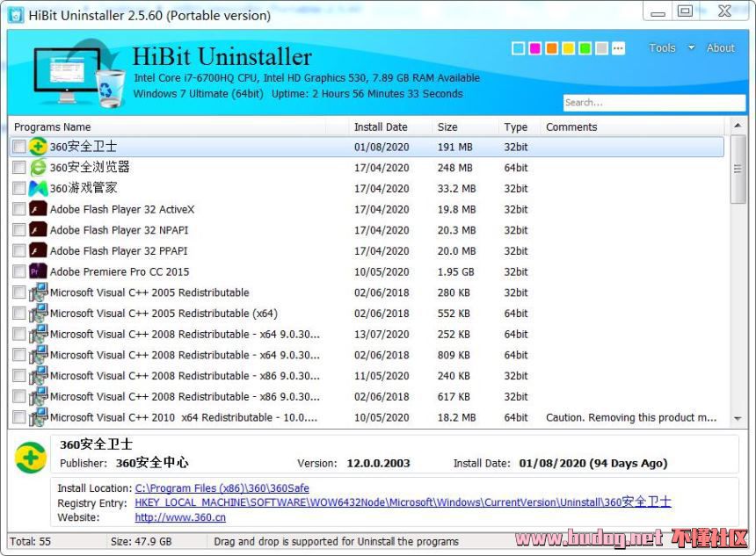This screenshot has width=756, height=556.
Task: Visit http://www.360.cn website link
Action: pos(180,517)
